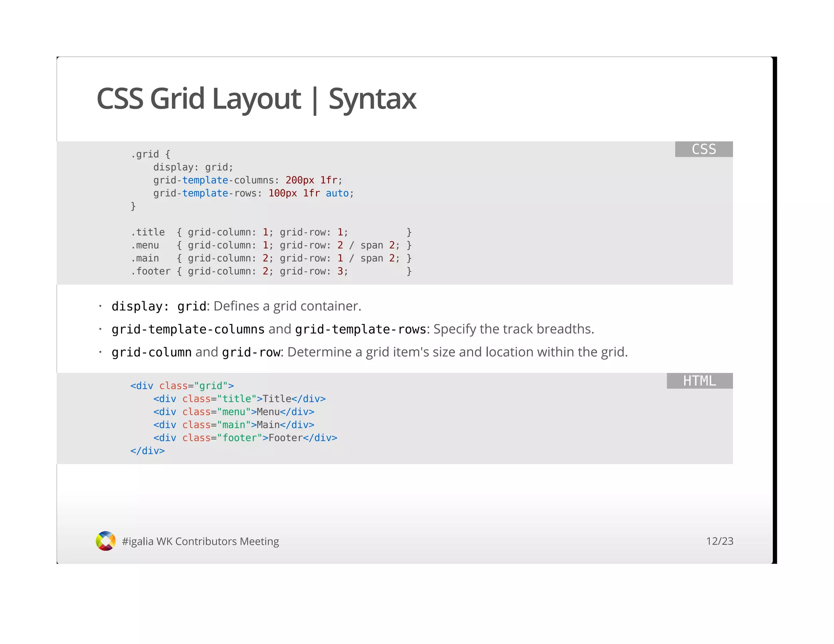Viewport: 834px width, 644px height.
Task: Click the '<div class="title">Title</div>' line
Action: point(239,399)
